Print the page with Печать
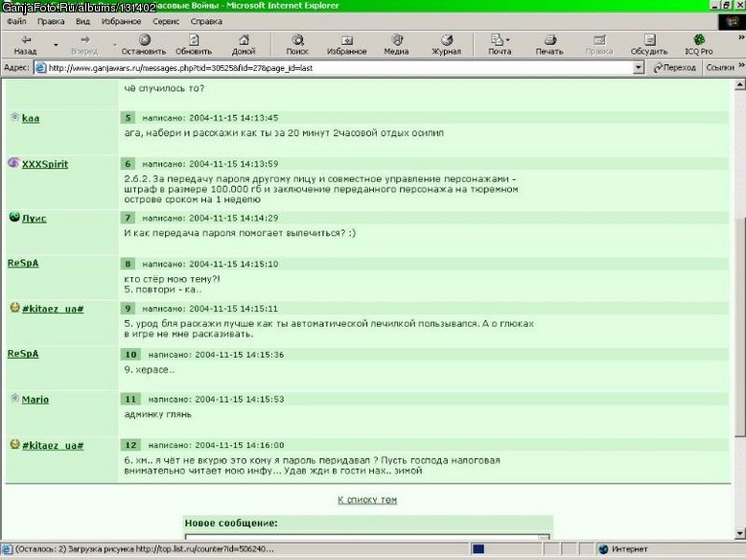Viewport: 746px width, 560px height. [549, 45]
